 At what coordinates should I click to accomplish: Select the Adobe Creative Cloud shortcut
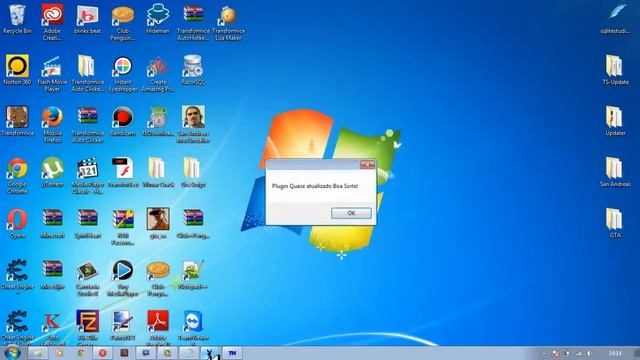pos(52,22)
